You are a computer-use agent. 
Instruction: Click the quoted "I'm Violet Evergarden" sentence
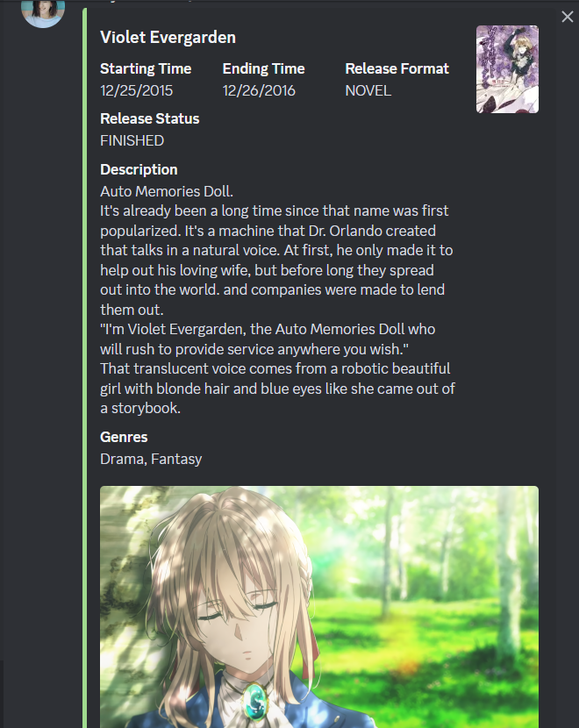click(x=268, y=339)
